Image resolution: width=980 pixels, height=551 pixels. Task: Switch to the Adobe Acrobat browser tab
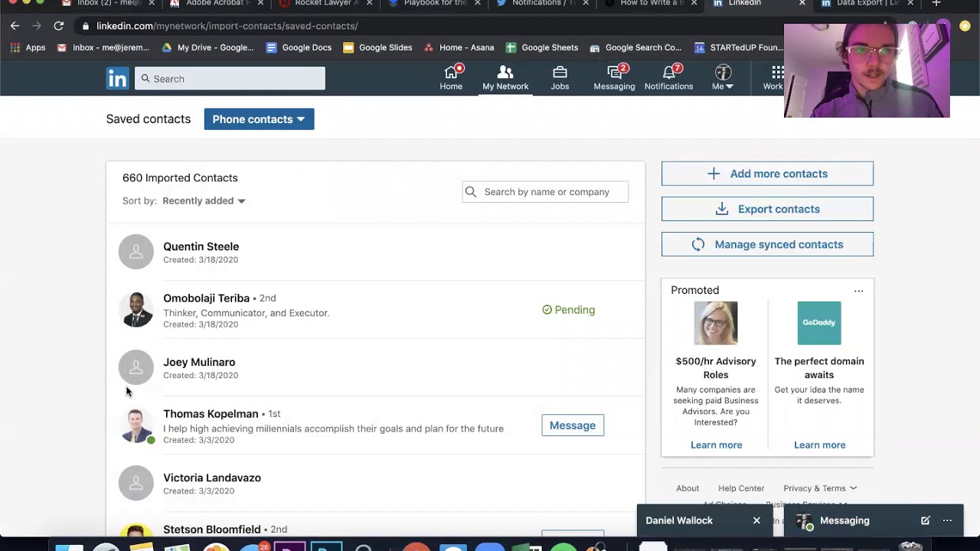click(217, 3)
